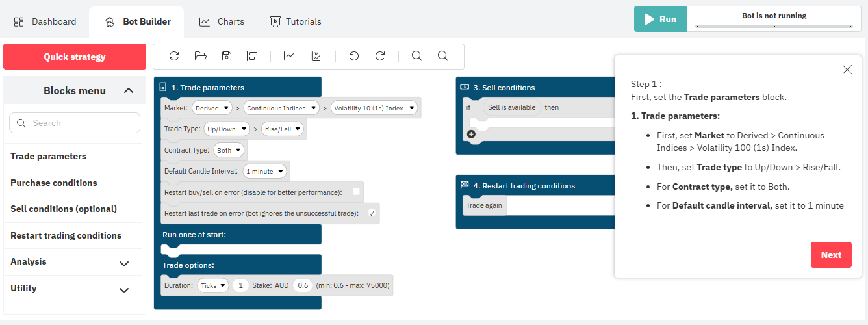Image resolution: width=868 pixels, height=325 pixels.
Task: Click the Duration value field showing 1
Action: tap(240, 285)
